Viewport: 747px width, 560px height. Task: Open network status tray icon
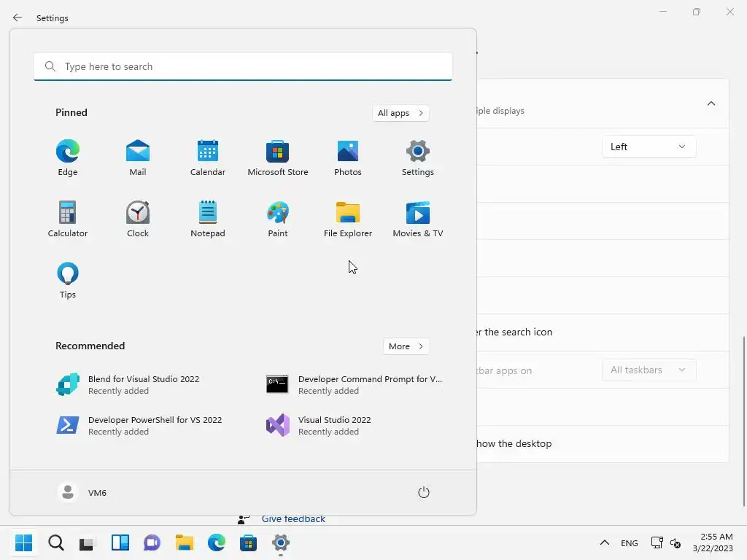point(657,542)
